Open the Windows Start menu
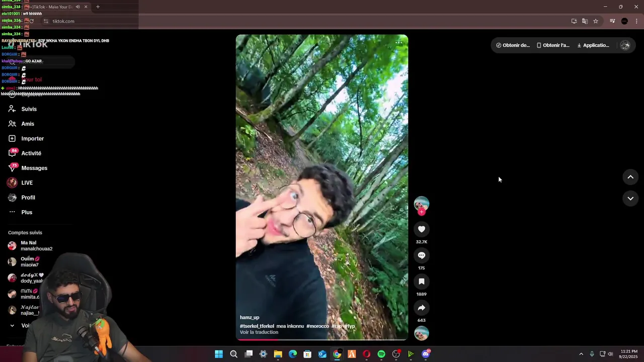Viewport: 644px width, 362px height. [x=219, y=354]
